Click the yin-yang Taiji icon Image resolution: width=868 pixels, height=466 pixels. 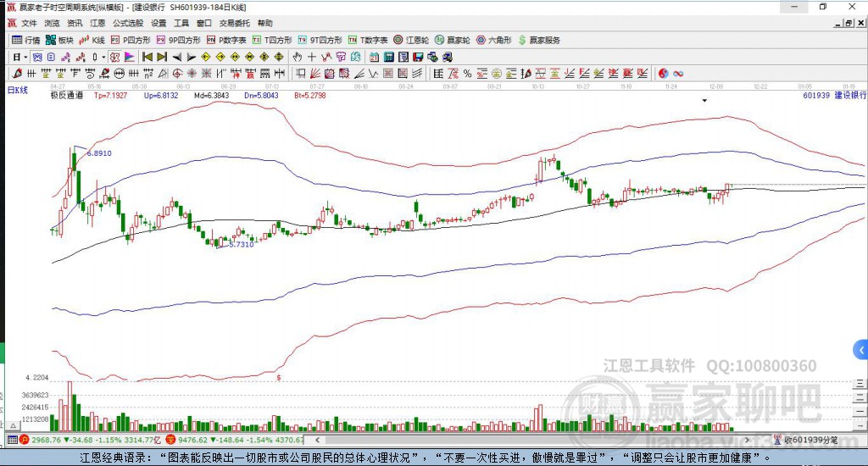pyautogui.click(x=663, y=74)
